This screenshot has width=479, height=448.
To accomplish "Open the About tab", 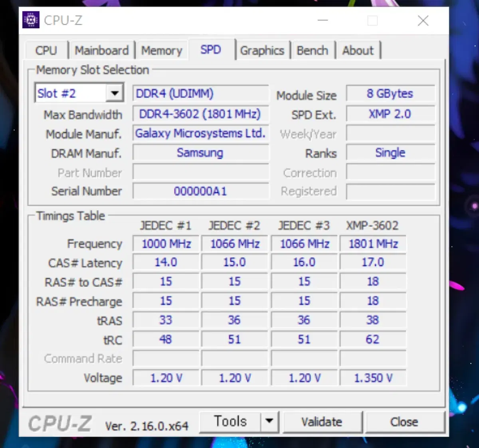I will tap(358, 51).
